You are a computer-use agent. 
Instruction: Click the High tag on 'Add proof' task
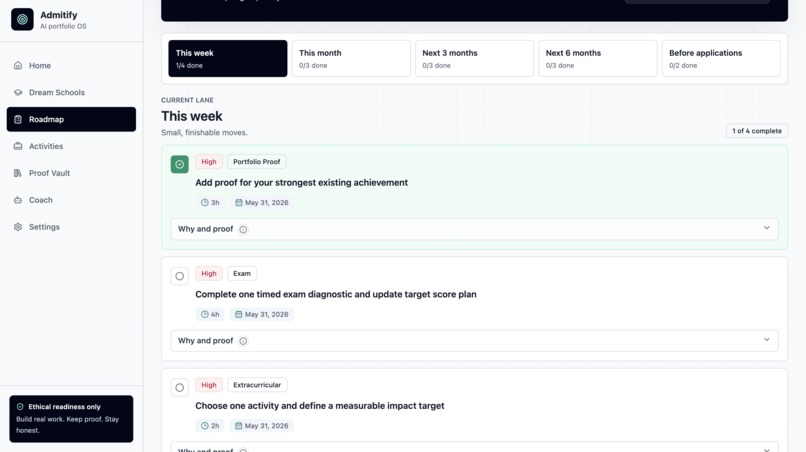(209, 161)
